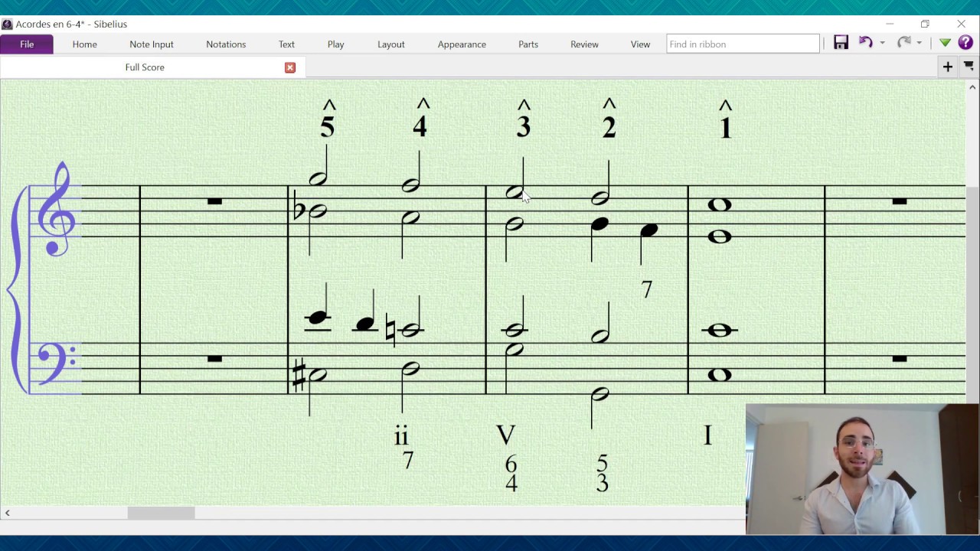Select the Full Score document tab
Image resolution: width=980 pixels, height=551 pixels.
[x=145, y=67]
